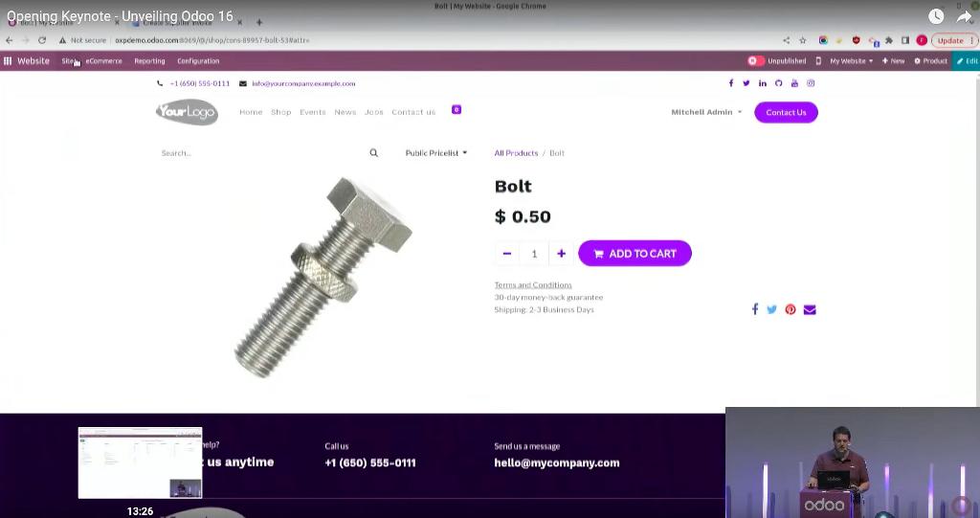
Task: Decrease quantity with minus button
Action: coord(507,254)
